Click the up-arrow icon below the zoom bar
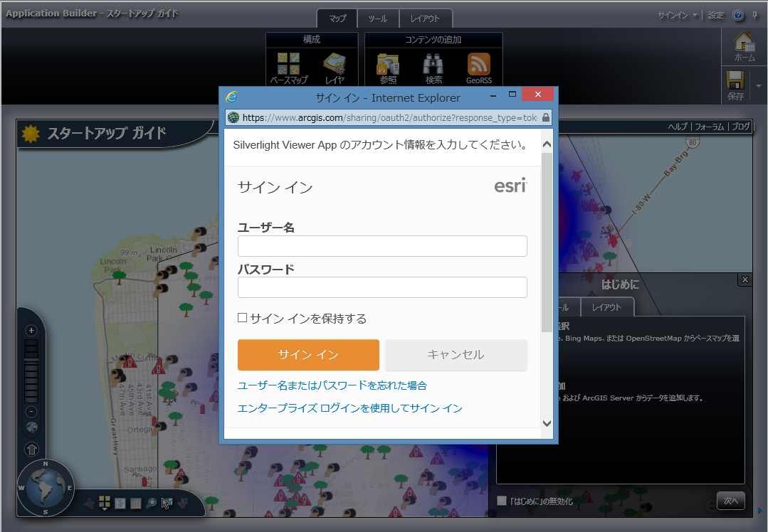The width and height of the screenshot is (768, 532). click(x=32, y=449)
